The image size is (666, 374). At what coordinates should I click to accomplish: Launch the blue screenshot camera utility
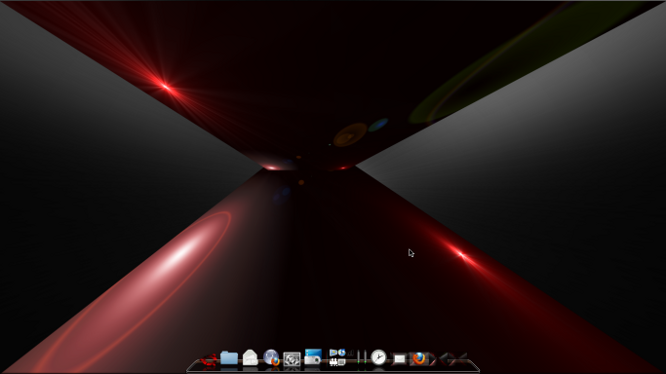(313, 357)
